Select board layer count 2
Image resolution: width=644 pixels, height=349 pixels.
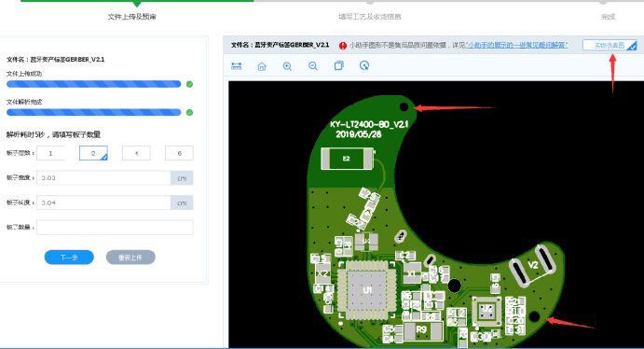point(93,153)
